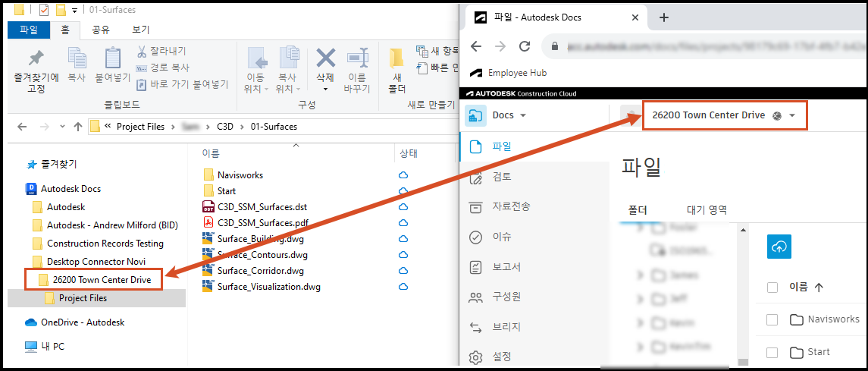Select Surface_Visualization.dwg file
868x371 pixels.
pyautogui.click(x=262, y=287)
